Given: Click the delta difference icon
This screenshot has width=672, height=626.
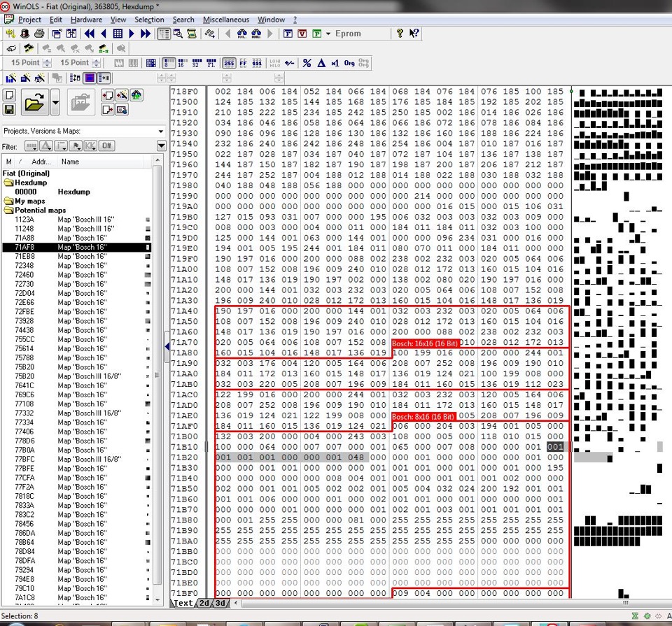Looking at the screenshot, I should coord(321,64).
